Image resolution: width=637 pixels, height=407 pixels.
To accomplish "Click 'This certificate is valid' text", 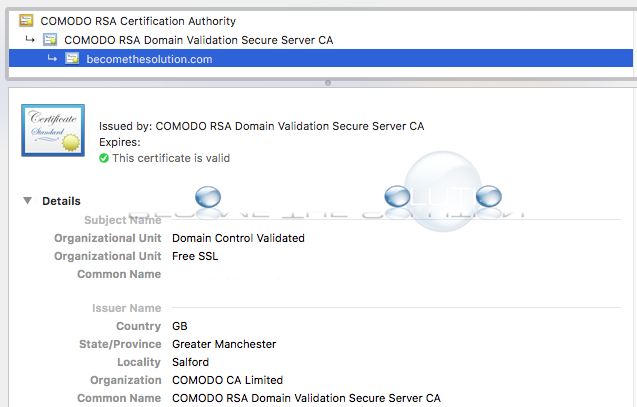I will [x=171, y=158].
